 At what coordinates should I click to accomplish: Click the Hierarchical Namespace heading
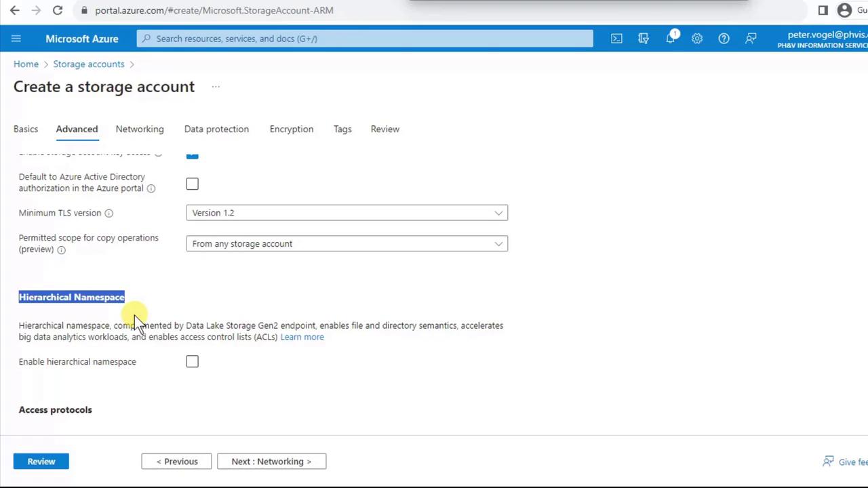tap(72, 297)
